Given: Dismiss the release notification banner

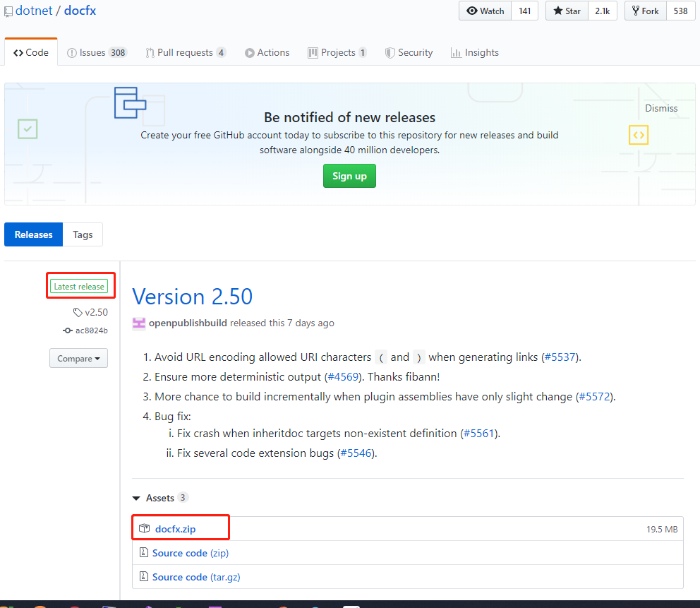Looking at the screenshot, I should coord(661,108).
